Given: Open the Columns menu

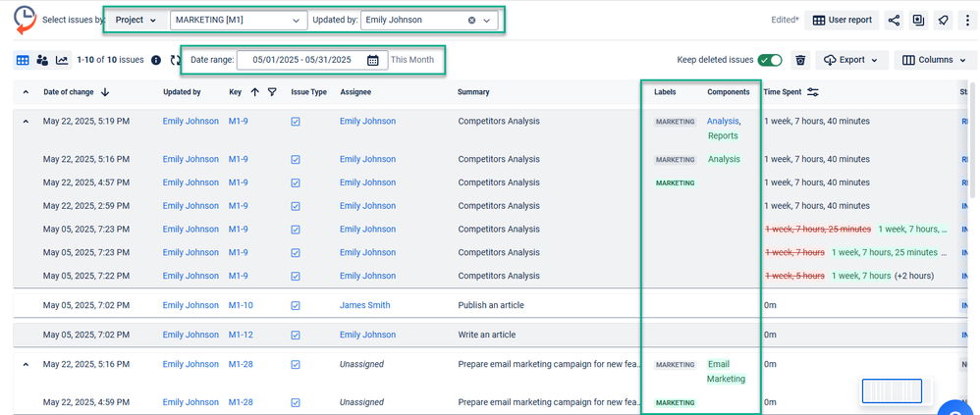Looking at the screenshot, I should [935, 60].
